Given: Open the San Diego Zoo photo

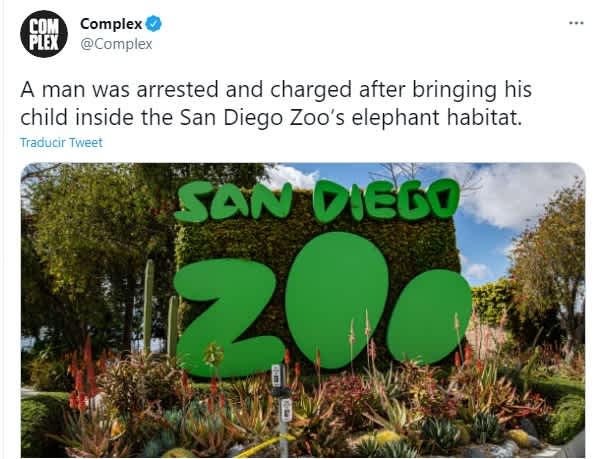Looking at the screenshot, I should click(303, 310).
